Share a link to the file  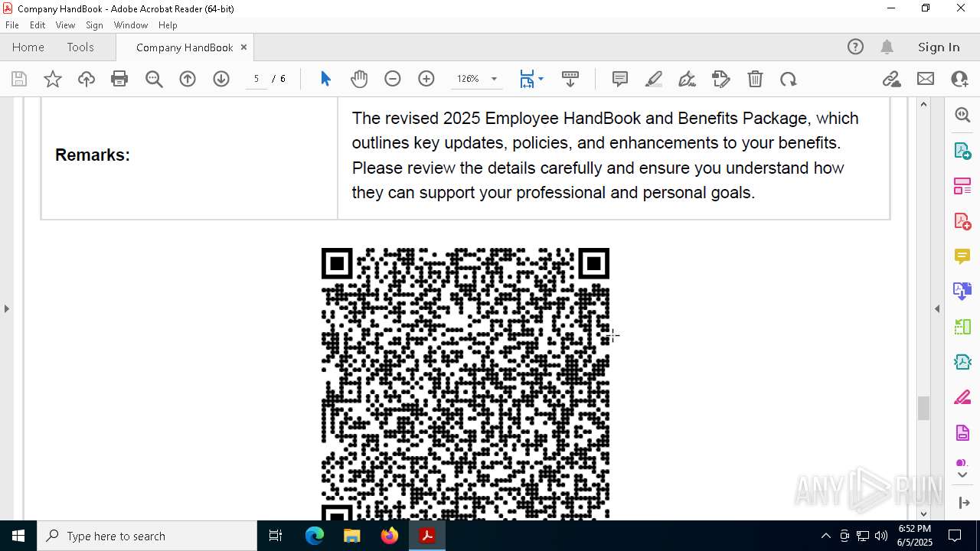coord(892,79)
